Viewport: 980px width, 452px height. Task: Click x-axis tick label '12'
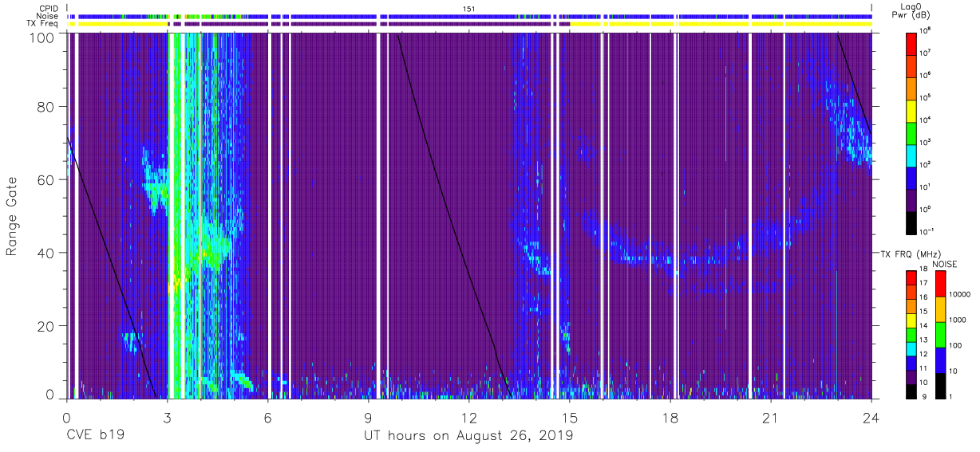(x=468, y=417)
